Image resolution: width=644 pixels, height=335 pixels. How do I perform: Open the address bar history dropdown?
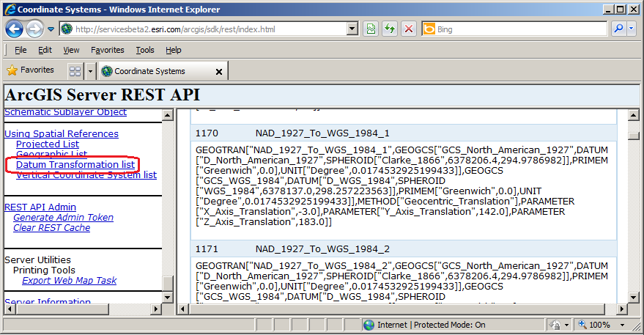352,29
